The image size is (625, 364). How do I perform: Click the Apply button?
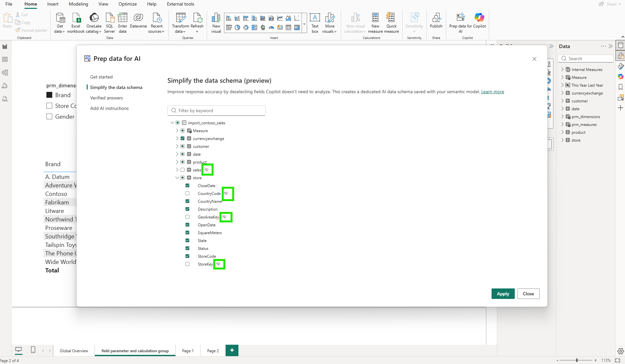coord(503,294)
